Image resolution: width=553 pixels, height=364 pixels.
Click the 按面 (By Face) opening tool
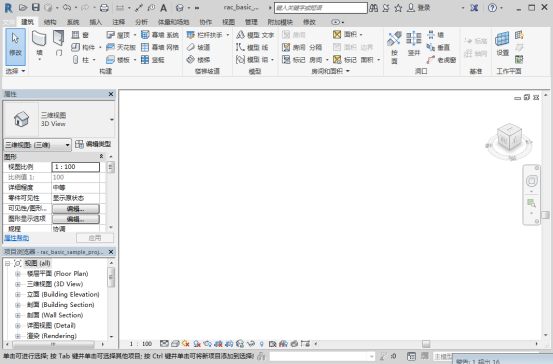click(394, 48)
